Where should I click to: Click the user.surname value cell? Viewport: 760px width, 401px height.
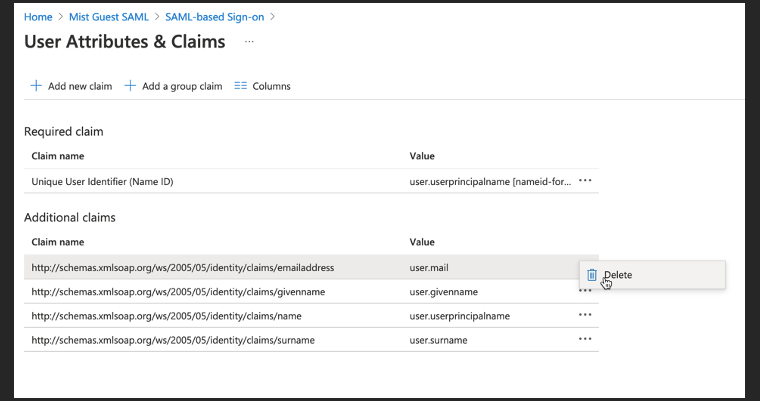point(437,339)
